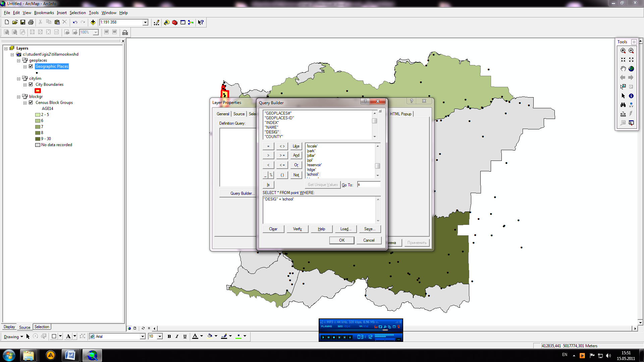The width and height of the screenshot is (644, 362).
Task: Save the current map document
Action: point(23,22)
